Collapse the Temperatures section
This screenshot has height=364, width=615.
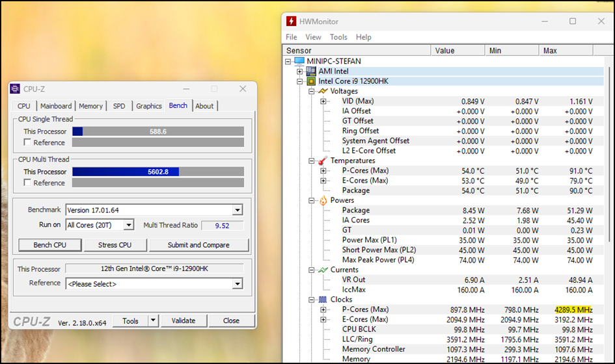coord(312,161)
